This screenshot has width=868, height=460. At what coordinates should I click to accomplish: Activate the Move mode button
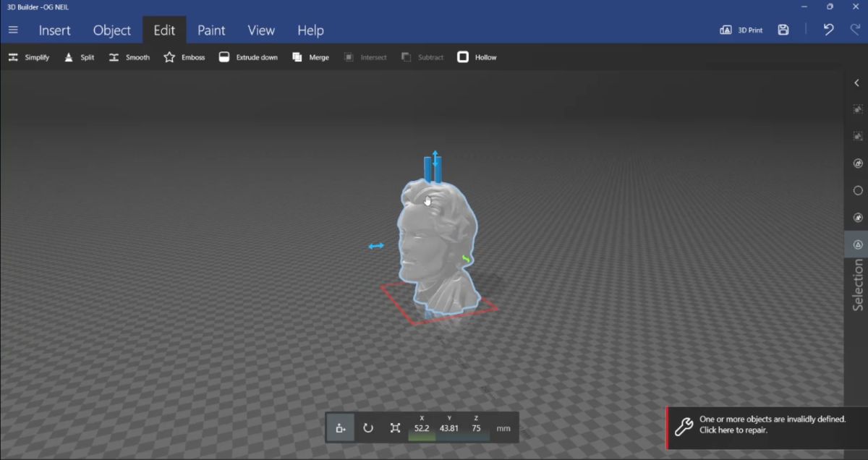click(x=340, y=427)
